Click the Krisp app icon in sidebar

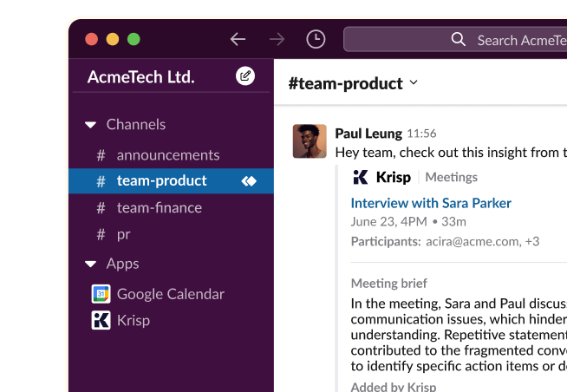coord(101,320)
